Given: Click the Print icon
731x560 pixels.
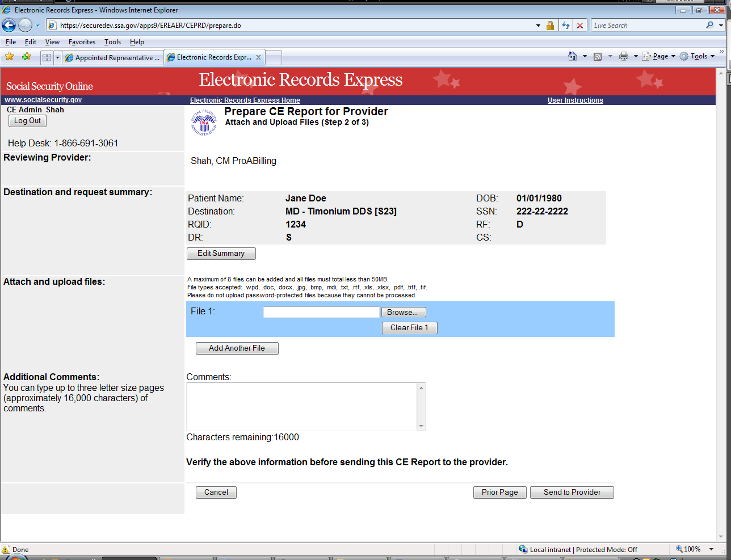Looking at the screenshot, I should pyautogui.click(x=624, y=56).
